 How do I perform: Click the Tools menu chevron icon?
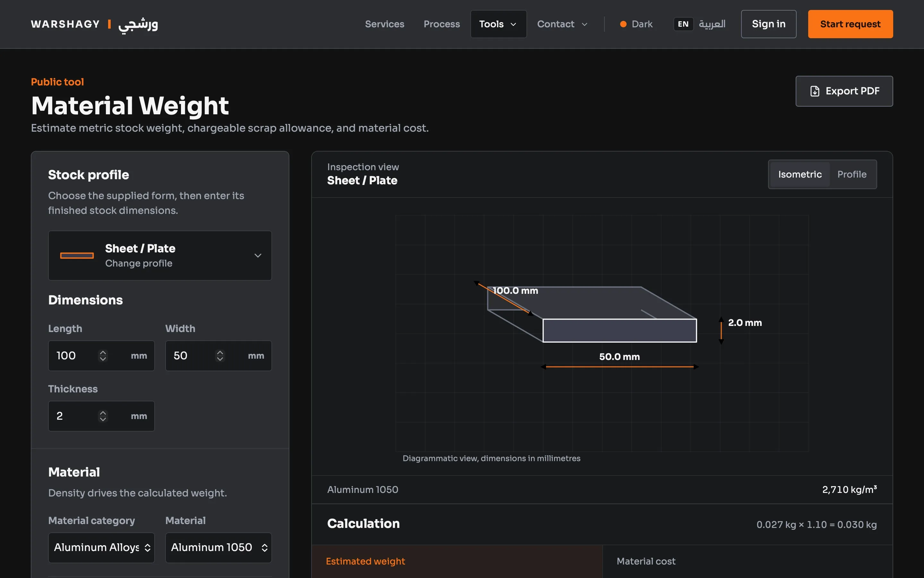click(x=514, y=24)
